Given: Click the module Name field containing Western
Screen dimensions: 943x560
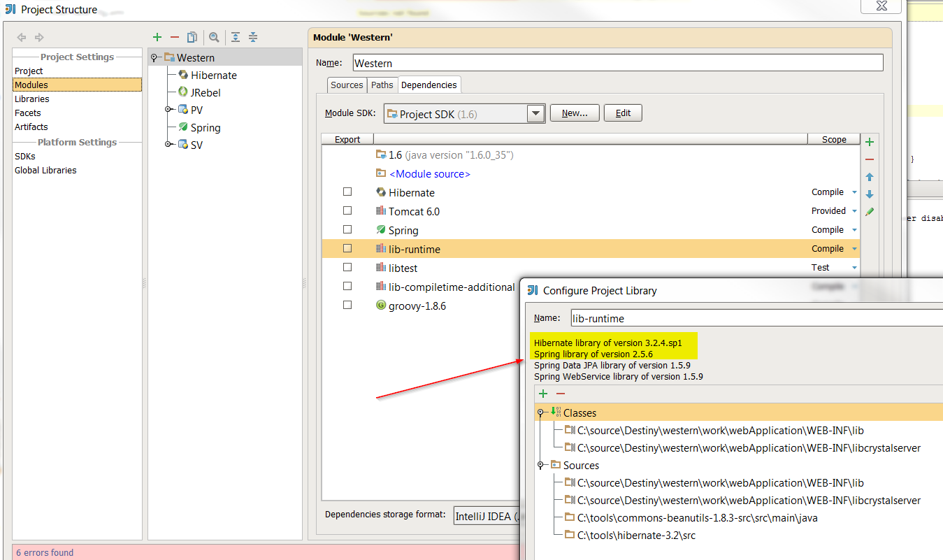Looking at the screenshot, I should click(x=618, y=63).
